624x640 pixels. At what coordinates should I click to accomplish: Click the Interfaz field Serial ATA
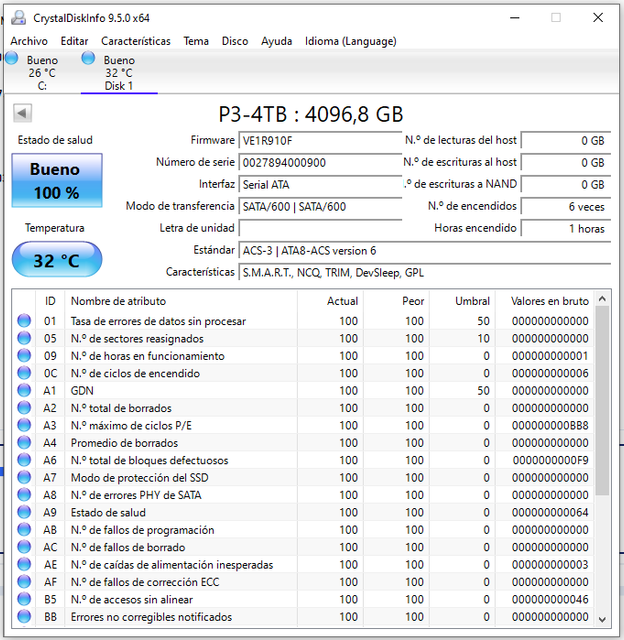pyautogui.click(x=320, y=184)
